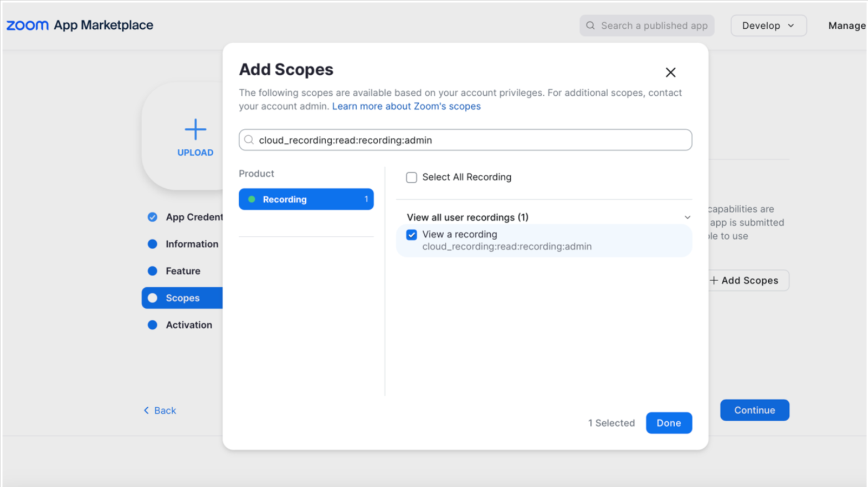Click the UPLOAD label text

(195, 153)
